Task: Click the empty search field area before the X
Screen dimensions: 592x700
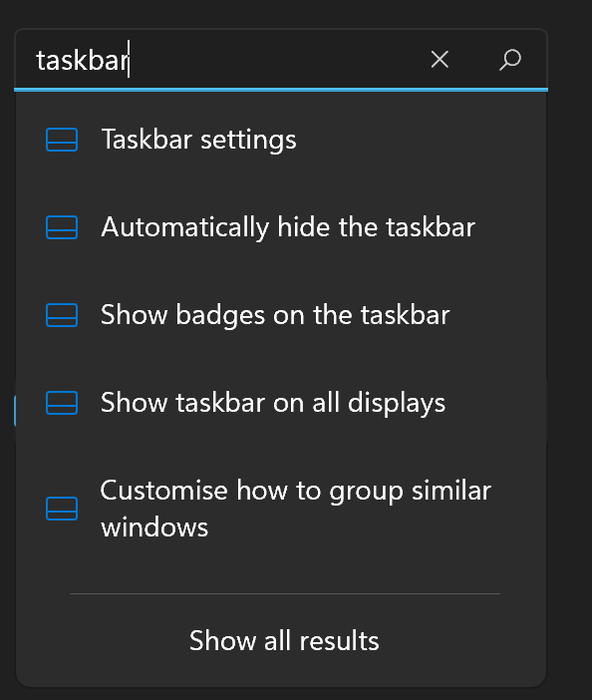Action: click(x=277, y=60)
